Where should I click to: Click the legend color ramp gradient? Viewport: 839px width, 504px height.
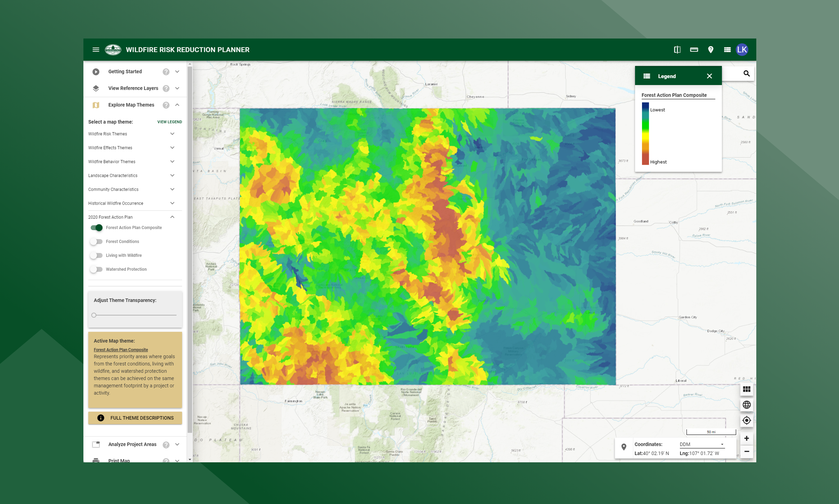[645, 133]
